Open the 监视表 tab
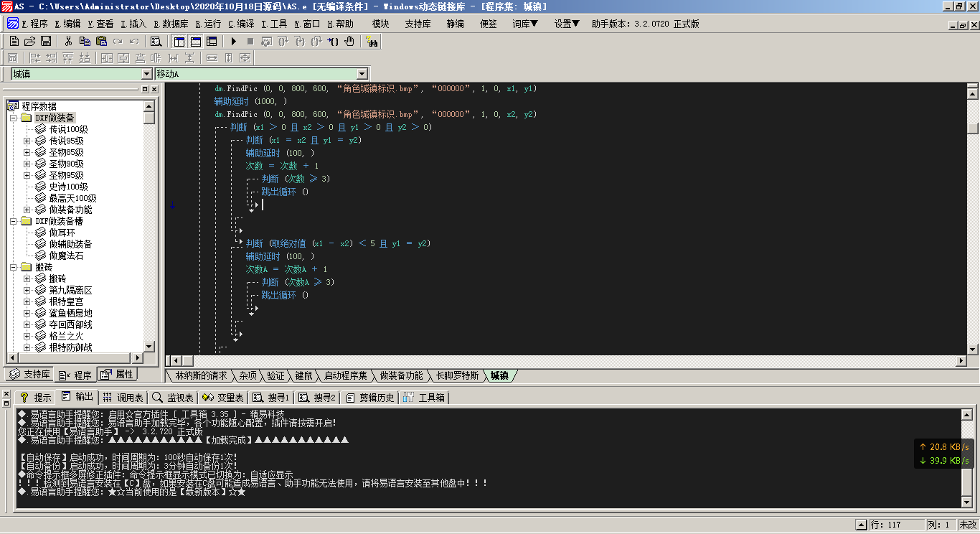Screen dimensions: 980x534 pos(173,397)
